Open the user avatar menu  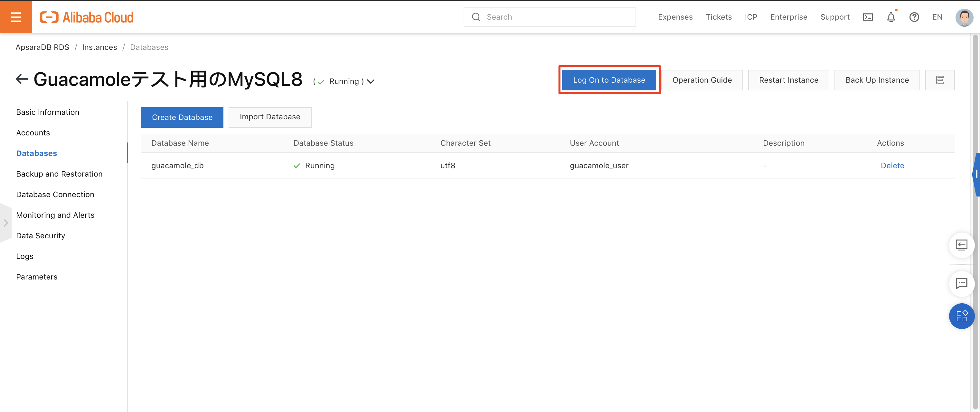(x=964, y=17)
